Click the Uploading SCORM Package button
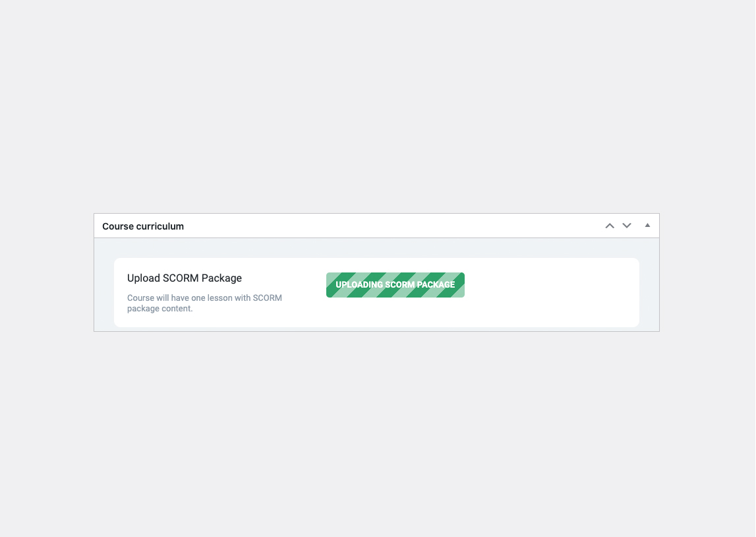756x537 pixels. [x=395, y=285]
